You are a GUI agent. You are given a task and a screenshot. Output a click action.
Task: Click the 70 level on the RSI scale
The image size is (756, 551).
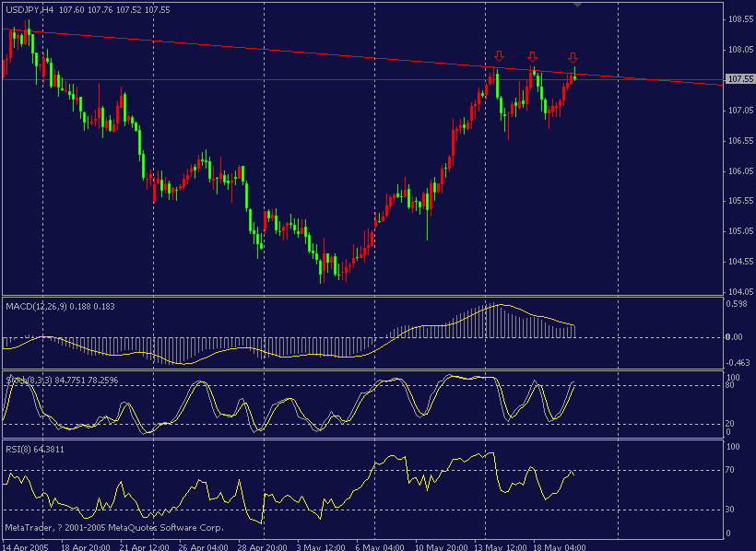[730, 470]
